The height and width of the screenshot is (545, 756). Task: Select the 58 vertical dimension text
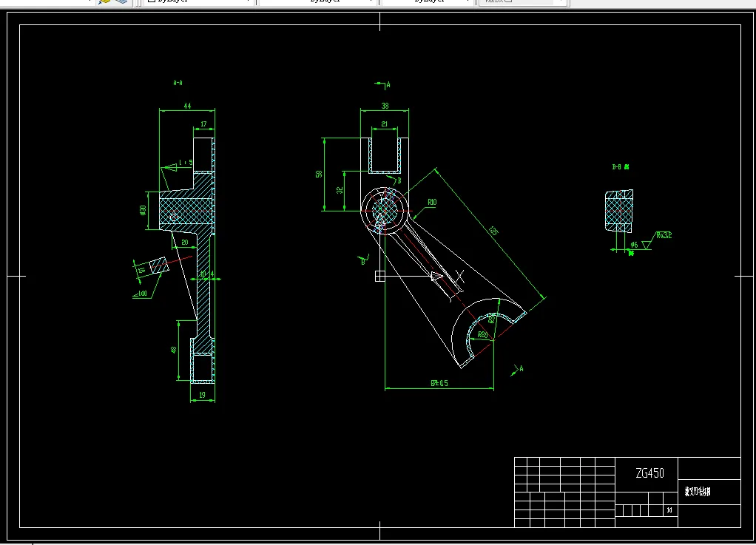[319, 174]
